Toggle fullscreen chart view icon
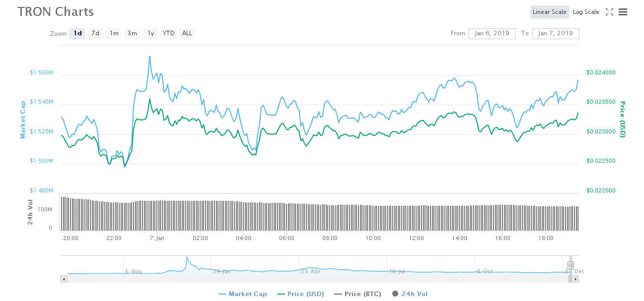644x301 pixels. point(609,12)
